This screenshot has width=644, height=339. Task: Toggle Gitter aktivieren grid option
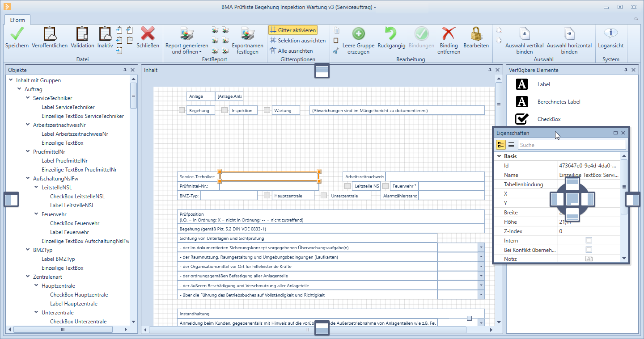pos(293,30)
